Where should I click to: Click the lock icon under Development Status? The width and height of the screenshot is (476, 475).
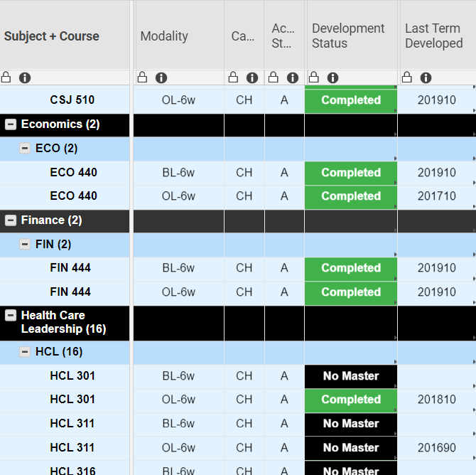click(313, 78)
